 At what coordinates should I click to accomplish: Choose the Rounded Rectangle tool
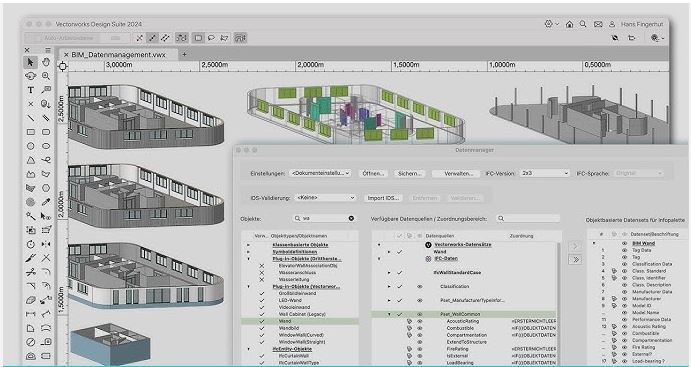point(46,132)
